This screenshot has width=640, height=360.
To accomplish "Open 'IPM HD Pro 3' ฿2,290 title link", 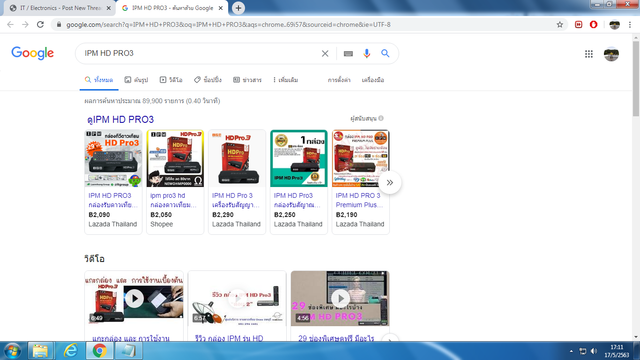I will [236, 200].
